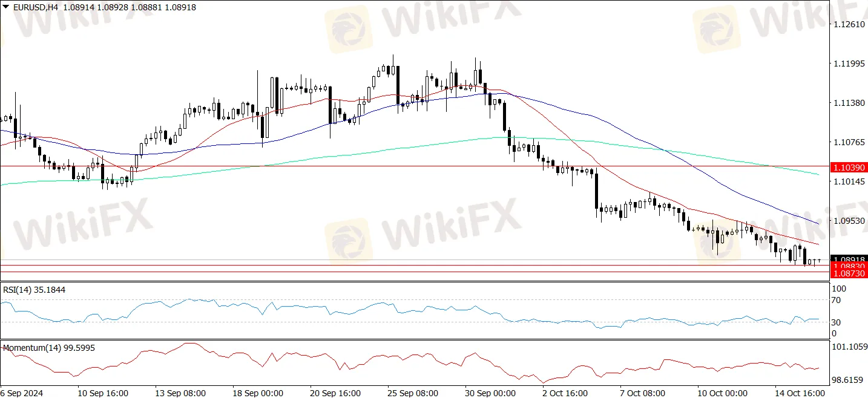Click the Momentum(14) 99.5995 indicator label
Image resolution: width=868 pixels, height=398 pixels.
pos(49,348)
